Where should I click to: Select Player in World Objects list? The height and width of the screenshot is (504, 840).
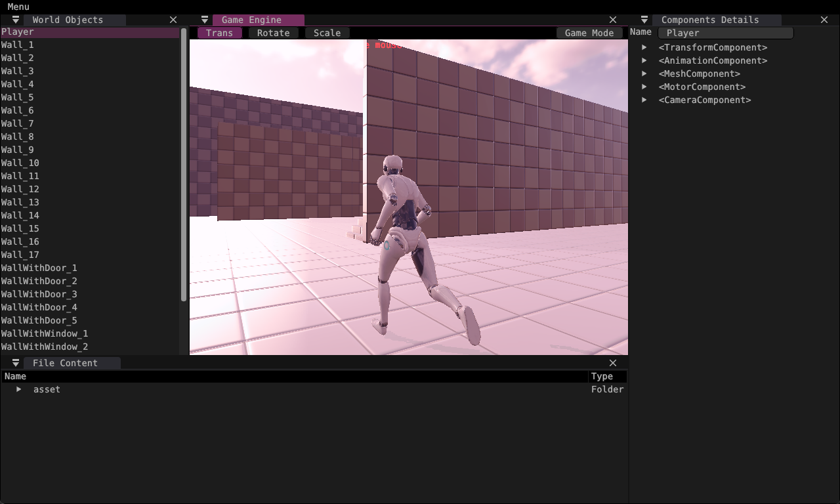point(90,31)
